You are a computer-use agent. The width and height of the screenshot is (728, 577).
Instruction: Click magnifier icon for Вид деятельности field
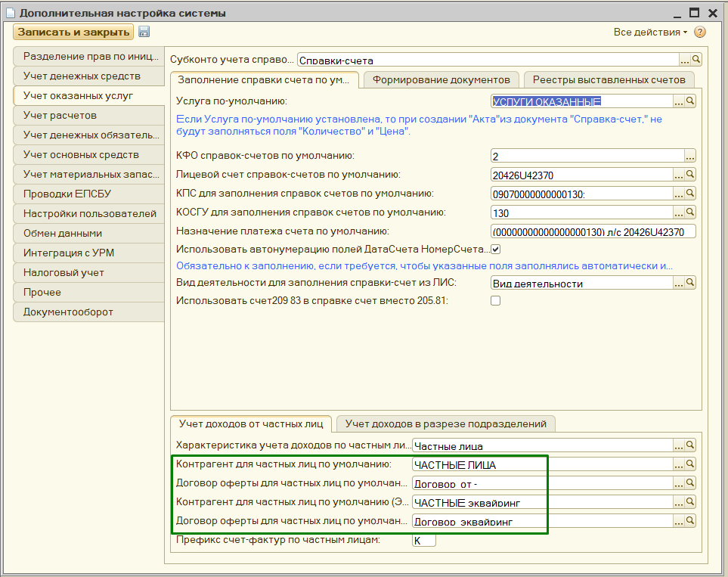coord(690,283)
